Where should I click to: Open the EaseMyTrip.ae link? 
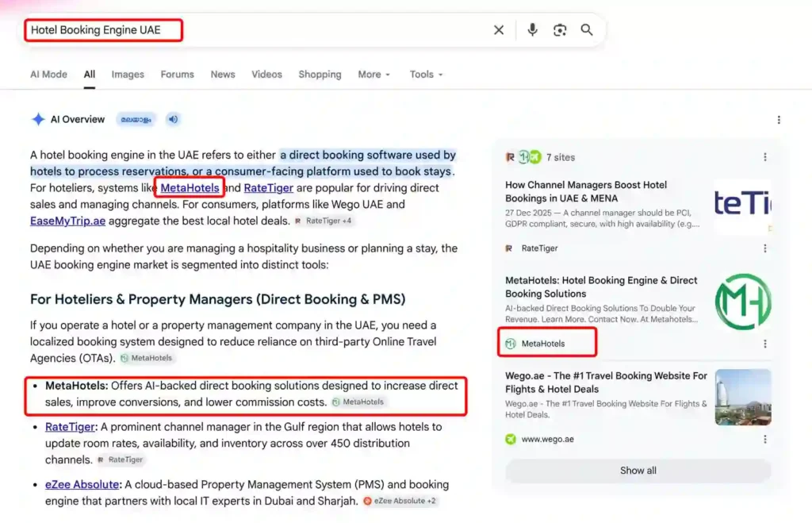68,221
